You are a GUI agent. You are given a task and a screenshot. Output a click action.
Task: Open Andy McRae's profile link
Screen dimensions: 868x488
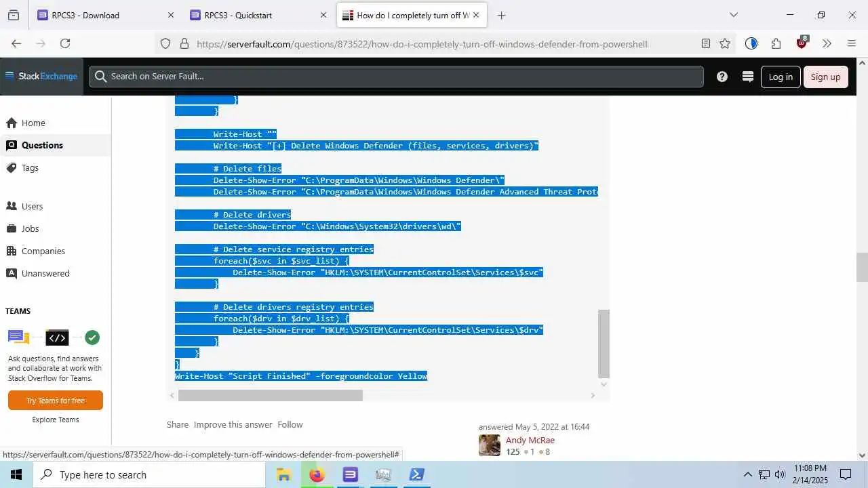[530, 440]
